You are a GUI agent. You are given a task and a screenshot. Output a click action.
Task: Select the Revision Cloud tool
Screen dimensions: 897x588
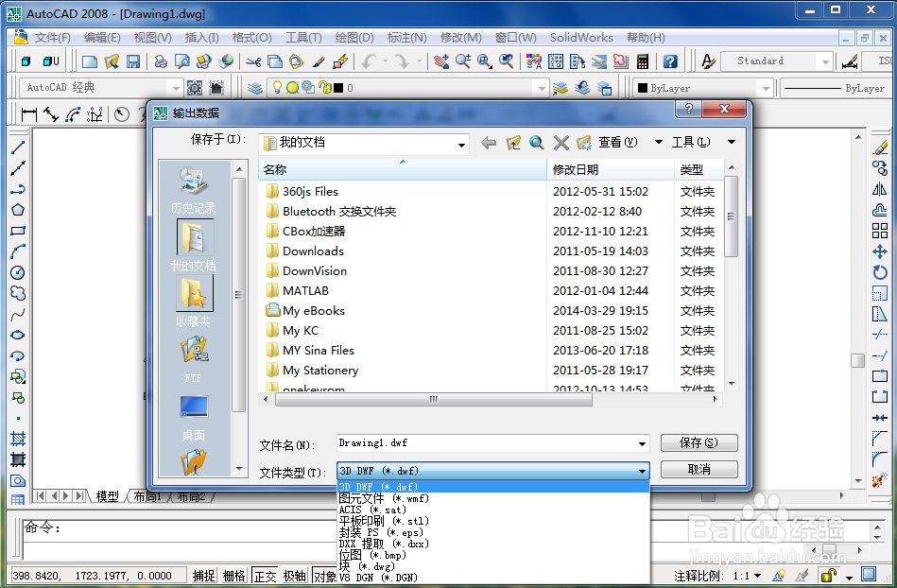[x=18, y=293]
